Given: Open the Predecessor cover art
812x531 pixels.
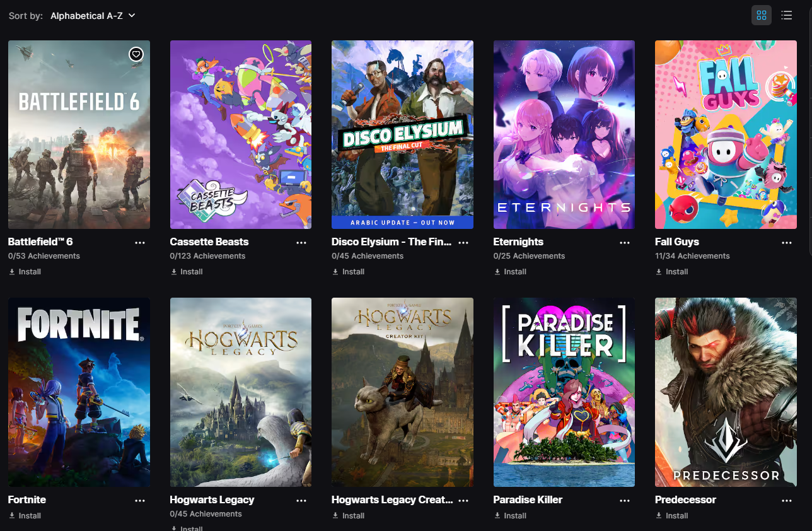Looking at the screenshot, I should tap(726, 392).
